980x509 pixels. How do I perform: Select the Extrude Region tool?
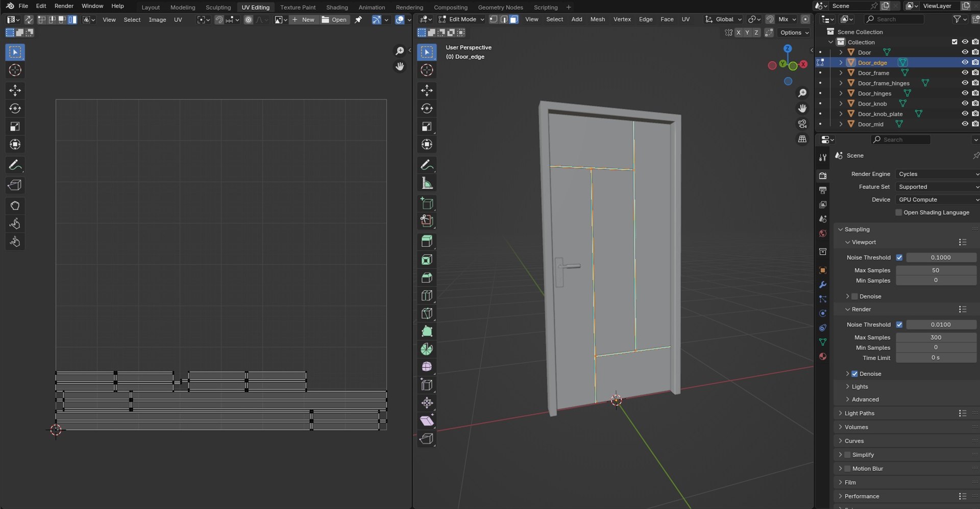427,242
